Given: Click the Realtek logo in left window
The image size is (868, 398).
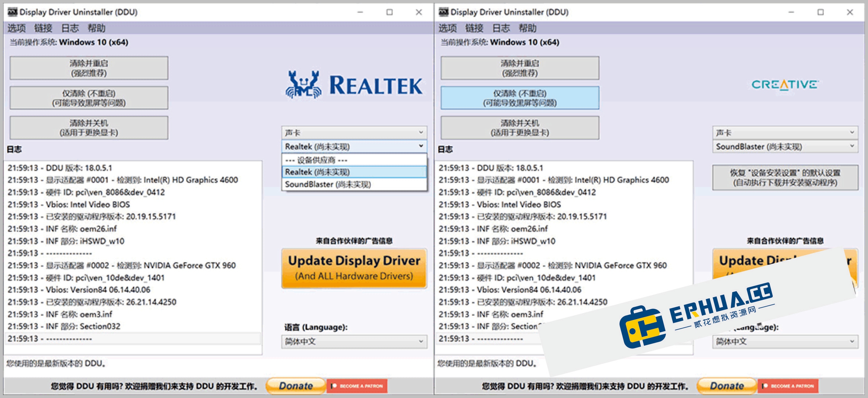Looking at the screenshot, I should [x=354, y=85].
